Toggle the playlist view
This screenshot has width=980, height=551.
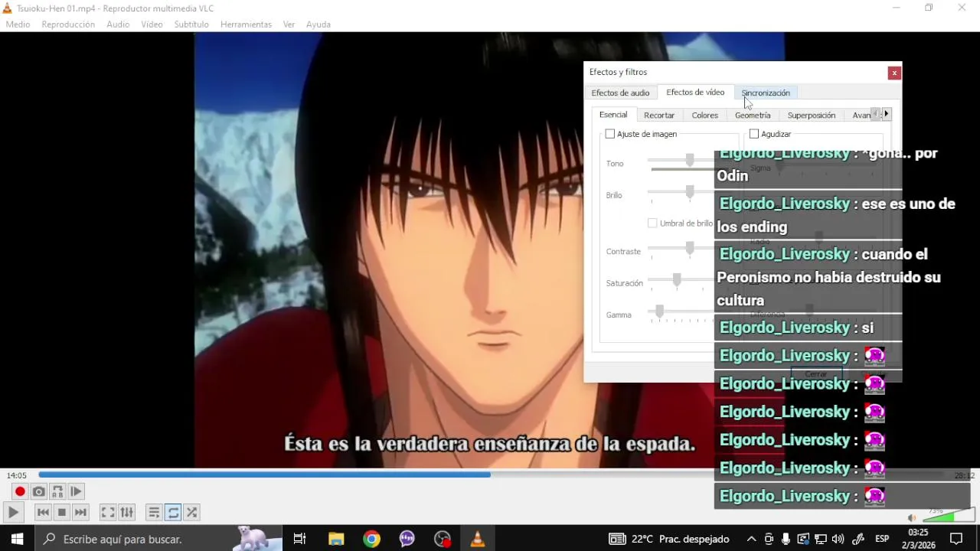click(x=154, y=513)
